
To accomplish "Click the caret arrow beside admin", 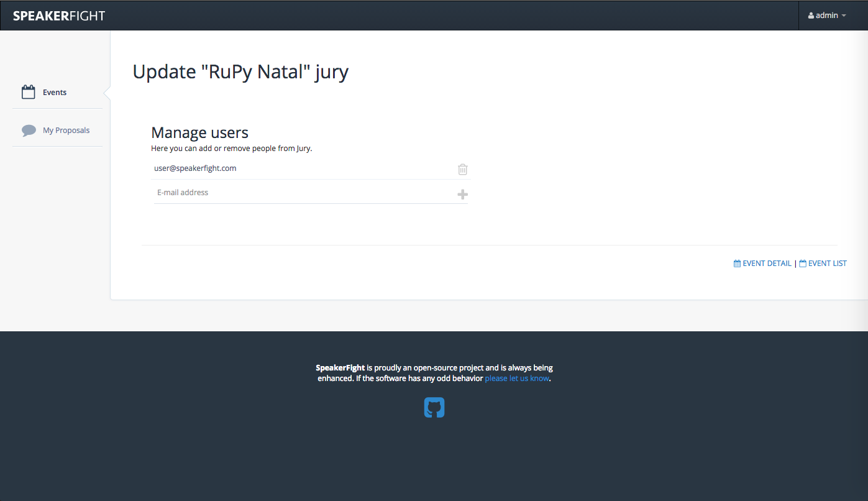I will click(844, 16).
